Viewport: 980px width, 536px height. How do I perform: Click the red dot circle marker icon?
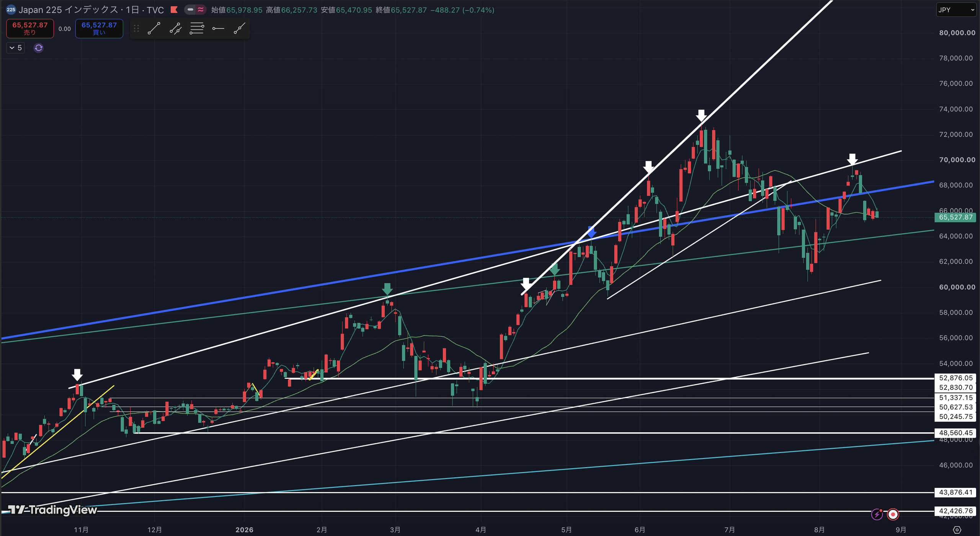click(893, 514)
